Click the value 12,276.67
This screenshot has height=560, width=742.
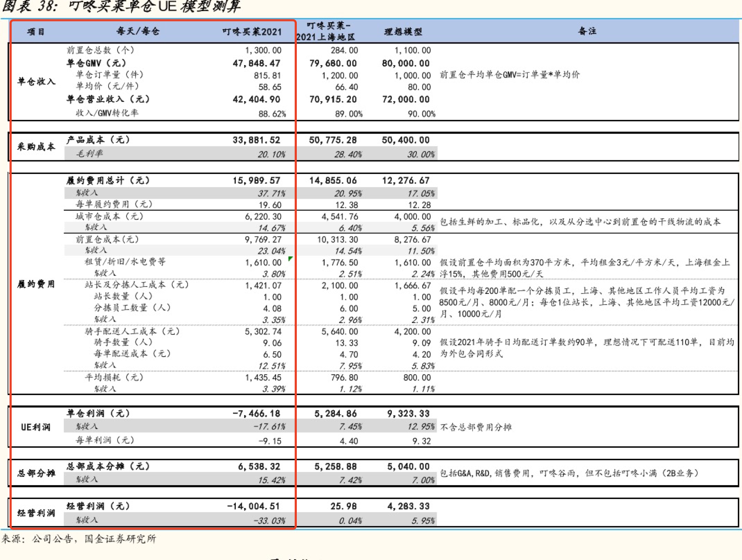(406, 181)
